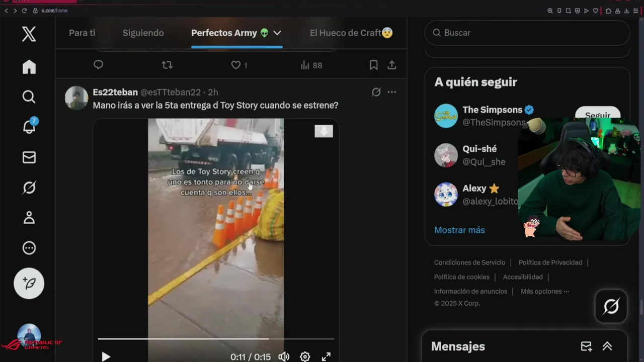Open three-dot menu on Es22teban's post
This screenshot has width=644, height=362.
point(392,92)
